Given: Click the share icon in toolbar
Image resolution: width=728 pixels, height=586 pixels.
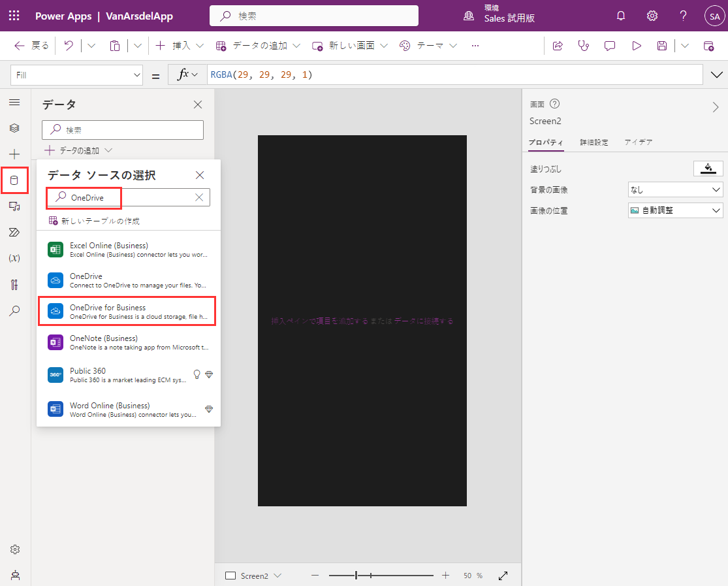Looking at the screenshot, I should (558, 46).
